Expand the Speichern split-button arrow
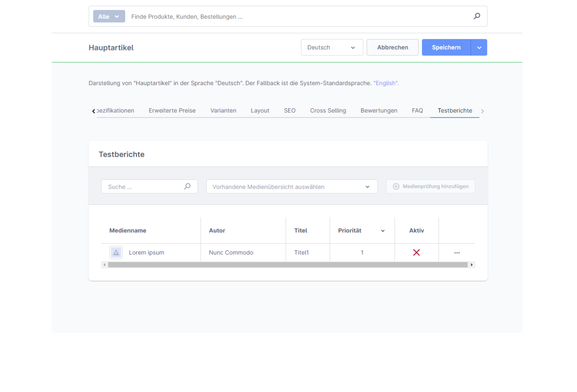 [479, 47]
